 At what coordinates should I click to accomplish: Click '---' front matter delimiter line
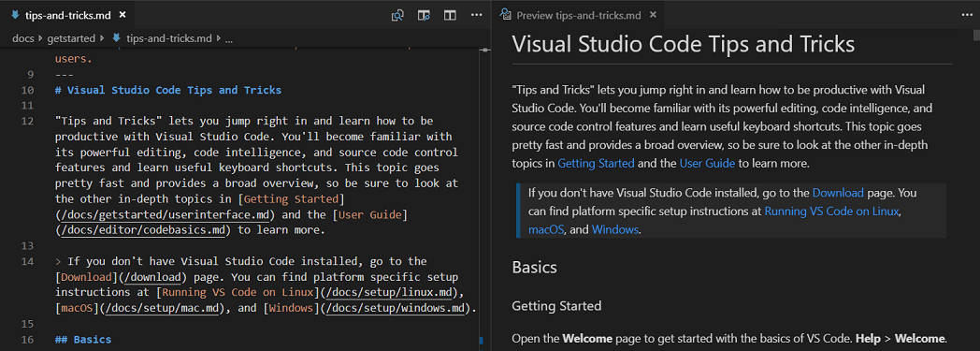65,75
